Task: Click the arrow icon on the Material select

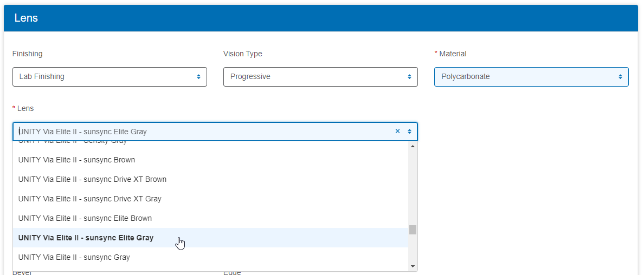Action: 620,77
